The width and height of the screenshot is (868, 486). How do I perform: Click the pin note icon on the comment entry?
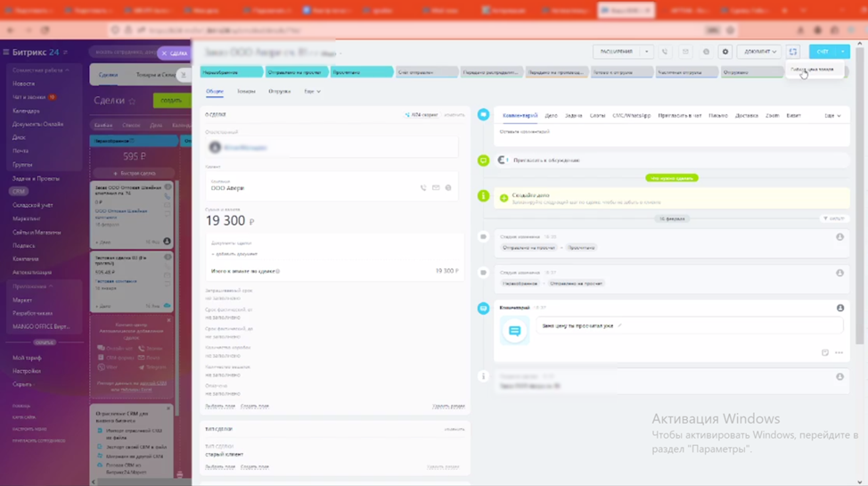[825, 352]
